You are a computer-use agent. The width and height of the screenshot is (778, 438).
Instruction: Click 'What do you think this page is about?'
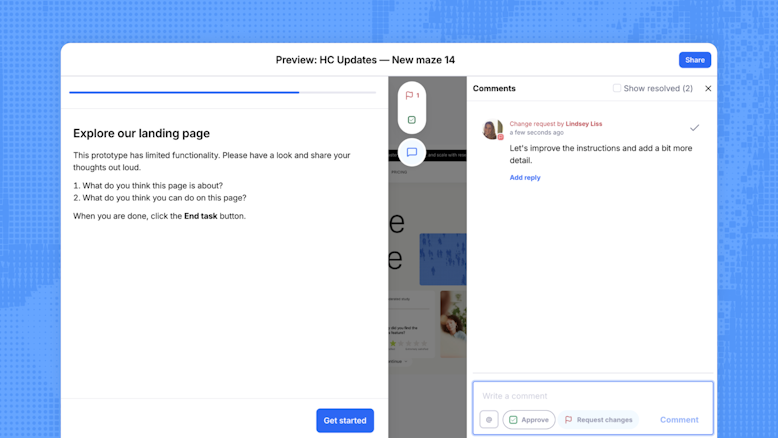click(x=152, y=186)
